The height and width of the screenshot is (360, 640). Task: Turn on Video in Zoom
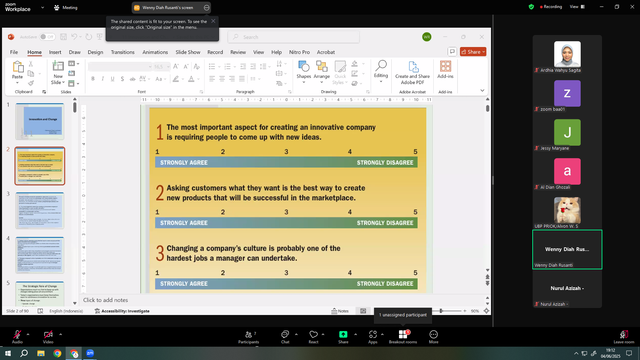pyautogui.click(x=48, y=337)
